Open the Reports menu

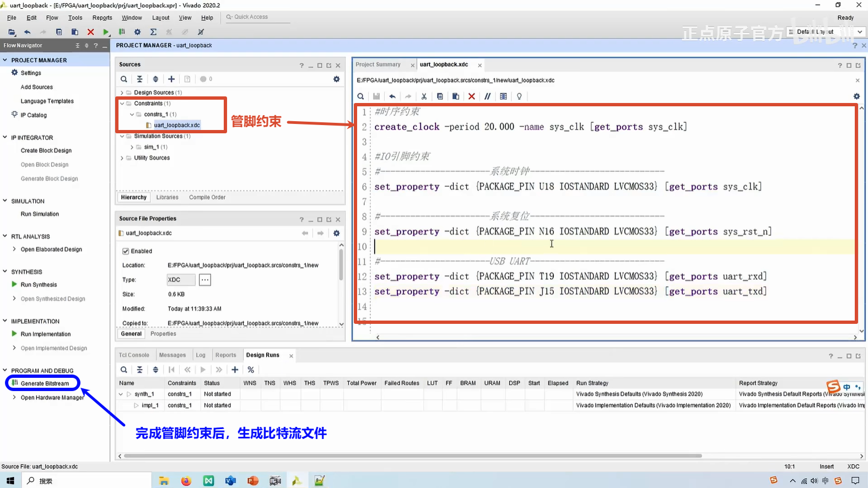(x=102, y=18)
